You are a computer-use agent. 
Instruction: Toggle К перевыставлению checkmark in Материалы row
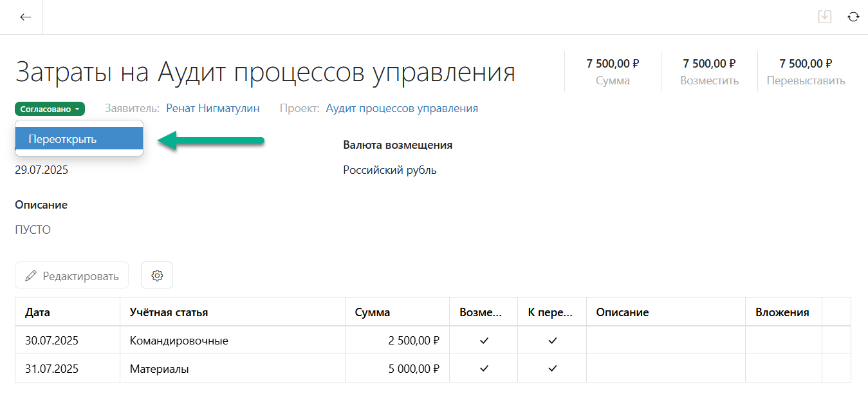[x=552, y=368]
